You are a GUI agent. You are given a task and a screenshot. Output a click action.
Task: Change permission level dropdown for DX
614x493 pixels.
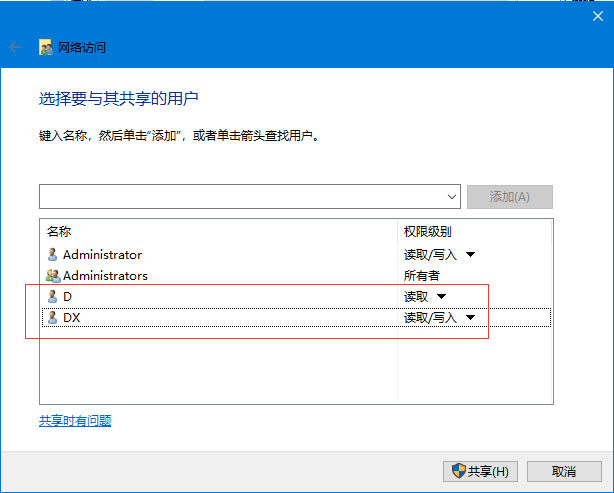pos(470,318)
